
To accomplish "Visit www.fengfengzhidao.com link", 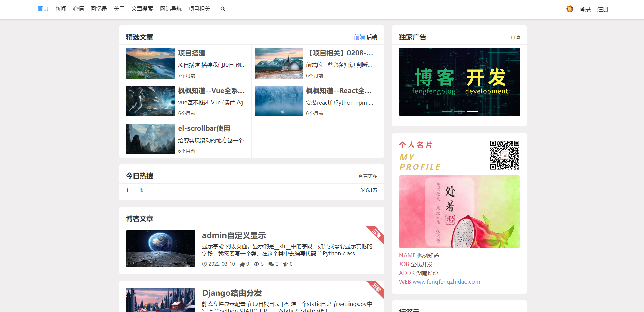I will (446, 282).
